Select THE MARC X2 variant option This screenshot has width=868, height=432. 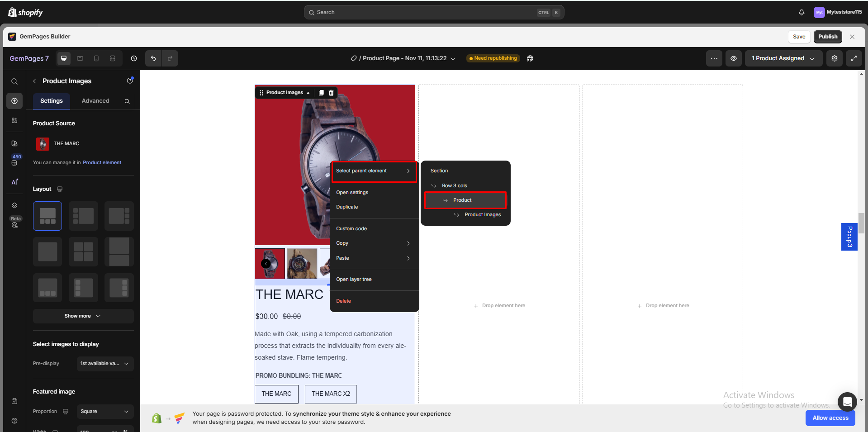(331, 394)
